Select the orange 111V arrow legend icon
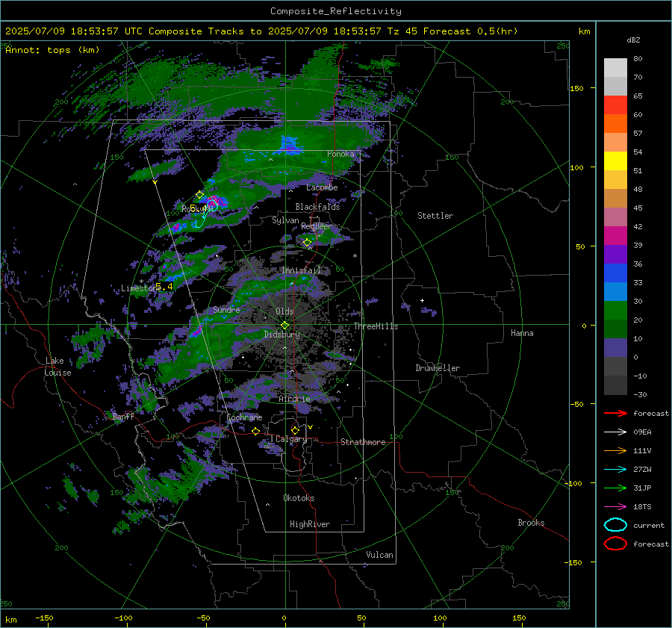 [x=615, y=450]
